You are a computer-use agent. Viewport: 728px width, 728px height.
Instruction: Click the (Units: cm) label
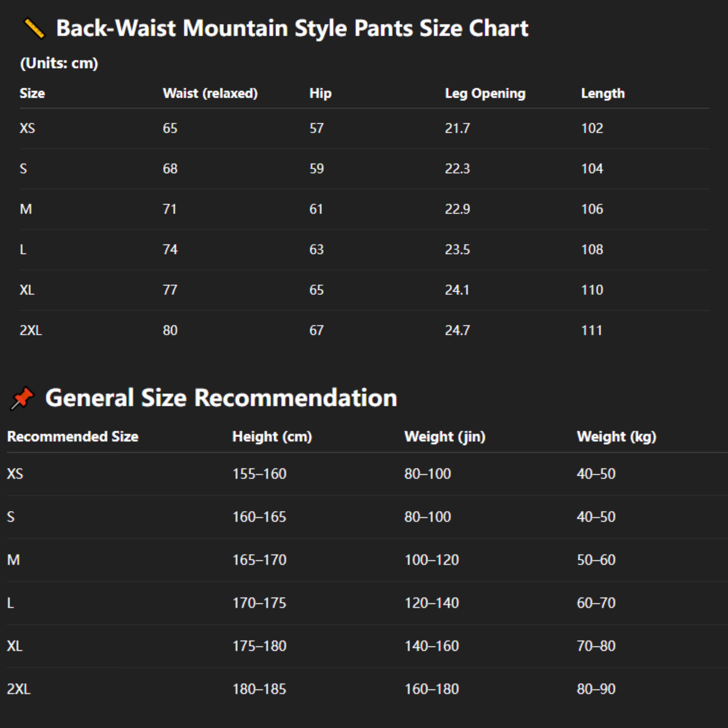[x=59, y=63]
